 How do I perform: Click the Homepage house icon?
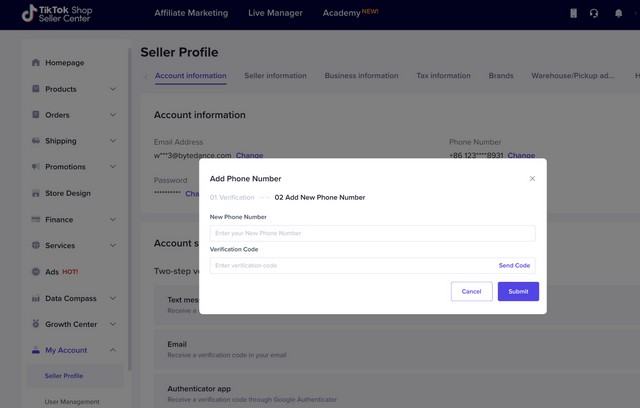point(36,63)
